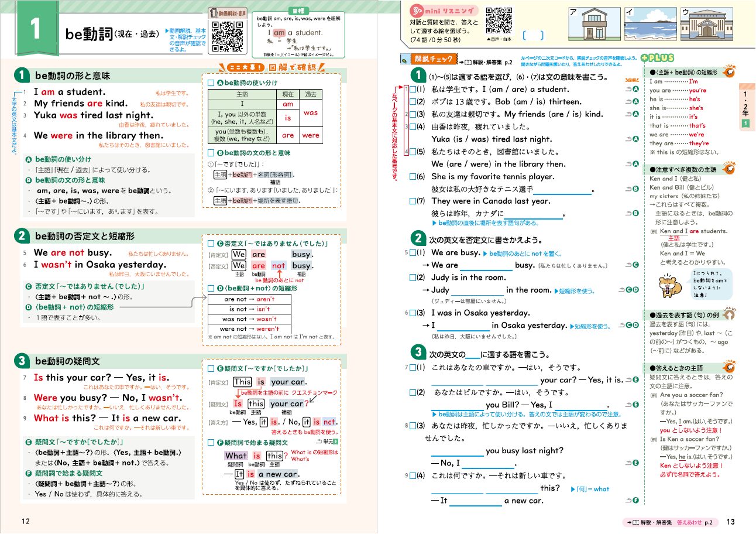Click the icon beside 答えるときの主語 heading
This screenshot has width=756, height=534.
point(729,367)
